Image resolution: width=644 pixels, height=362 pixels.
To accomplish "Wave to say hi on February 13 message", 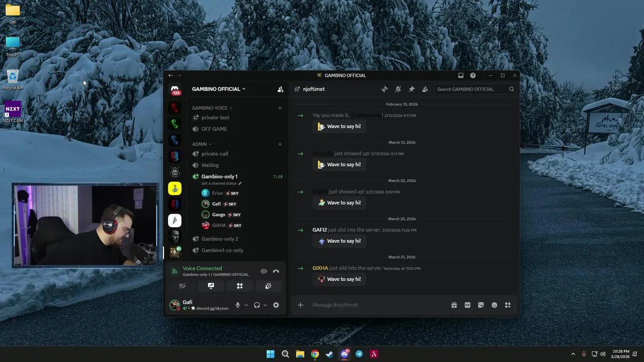I will pos(340,126).
